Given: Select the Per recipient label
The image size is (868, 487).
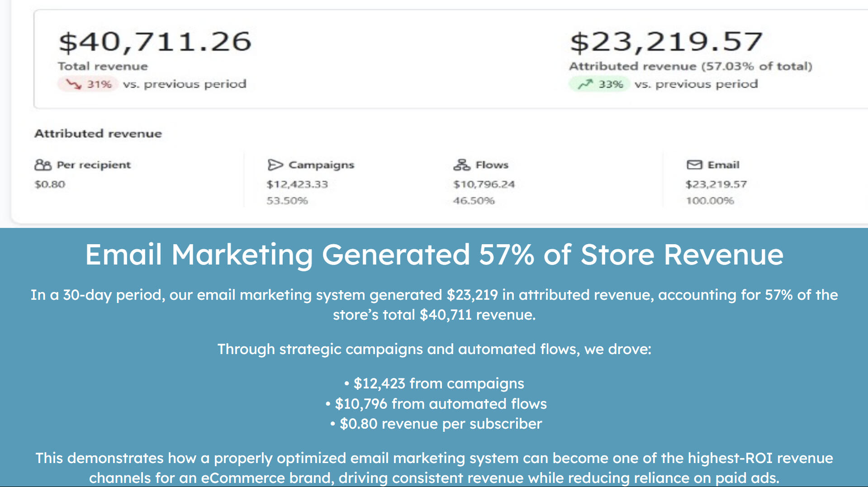Looking at the screenshot, I should tap(94, 165).
